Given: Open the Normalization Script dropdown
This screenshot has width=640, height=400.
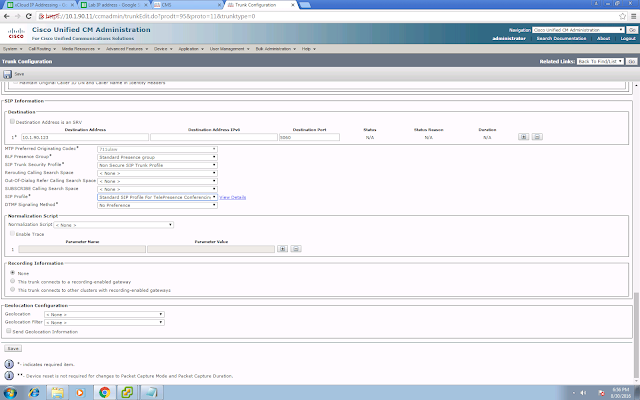Looking at the screenshot, I should point(113,225).
